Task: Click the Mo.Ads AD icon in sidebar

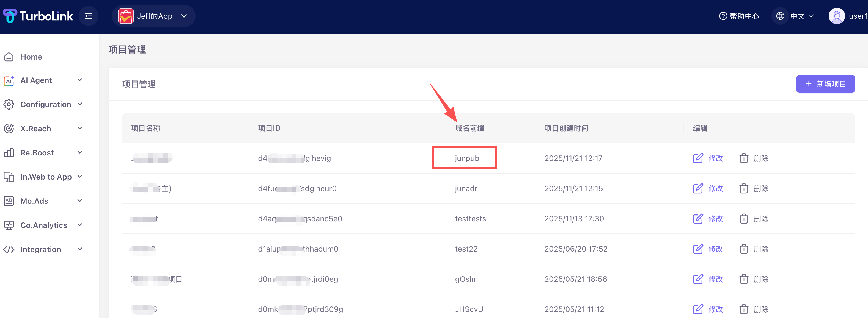Action: (x=9, y=201)
